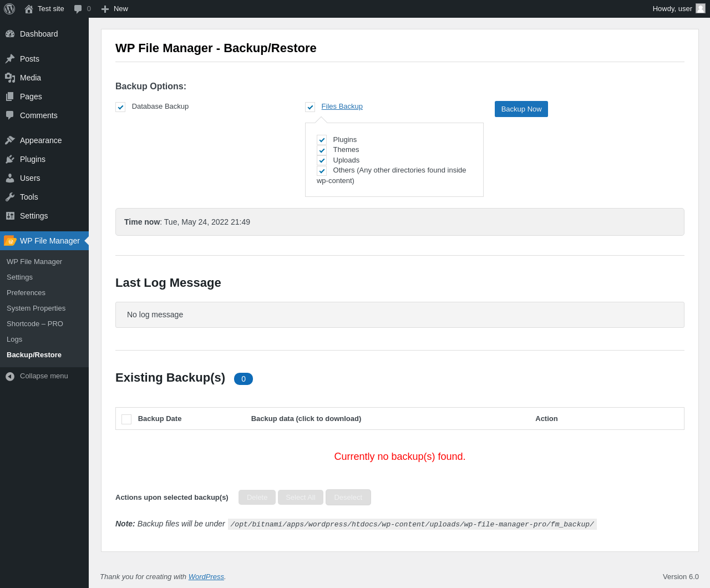The width and height of the screenshot is (710, 588).
Task: Go to the Logs submenu page
Action: click(14, 339)
